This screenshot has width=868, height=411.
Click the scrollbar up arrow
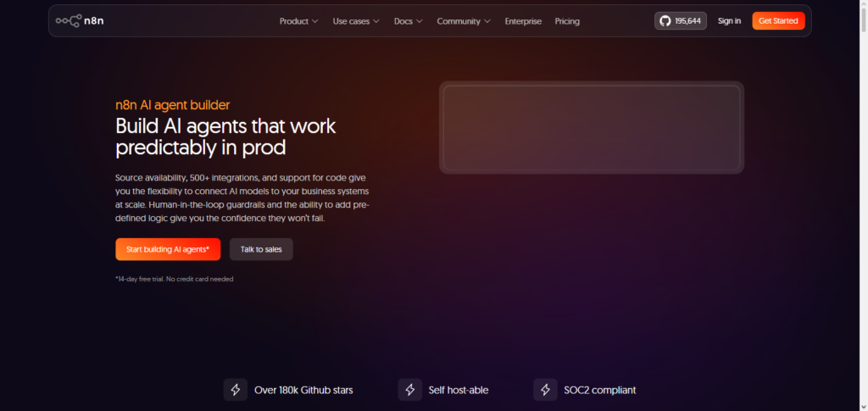point(863,4)
